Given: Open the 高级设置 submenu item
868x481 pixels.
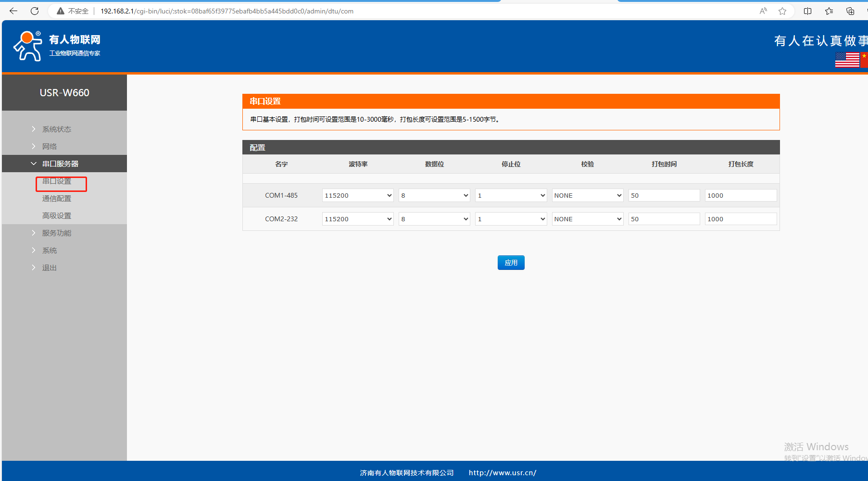Looking at the screenshot, I should (56, 215).
